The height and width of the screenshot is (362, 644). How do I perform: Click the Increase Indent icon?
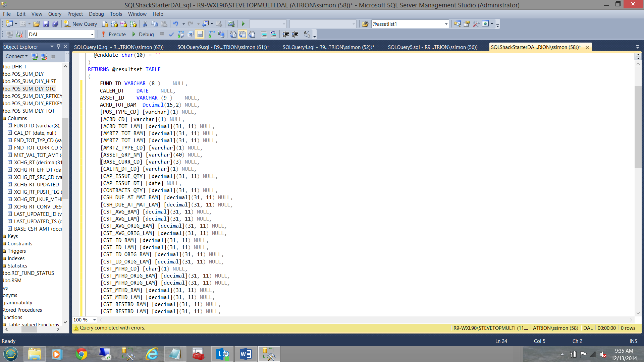295,34
